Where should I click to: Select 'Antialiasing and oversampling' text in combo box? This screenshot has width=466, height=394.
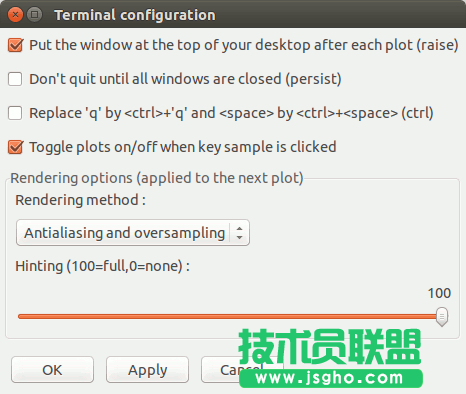125,233
